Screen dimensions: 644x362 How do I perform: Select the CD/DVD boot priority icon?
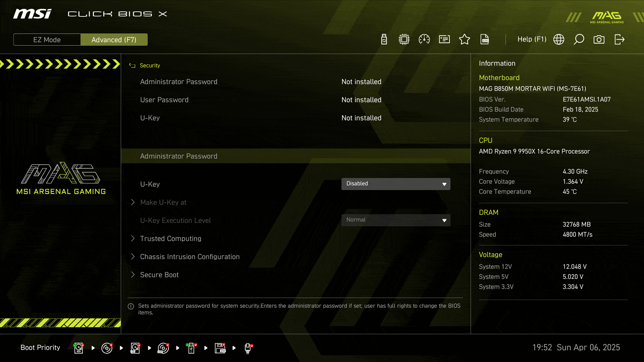107,348
